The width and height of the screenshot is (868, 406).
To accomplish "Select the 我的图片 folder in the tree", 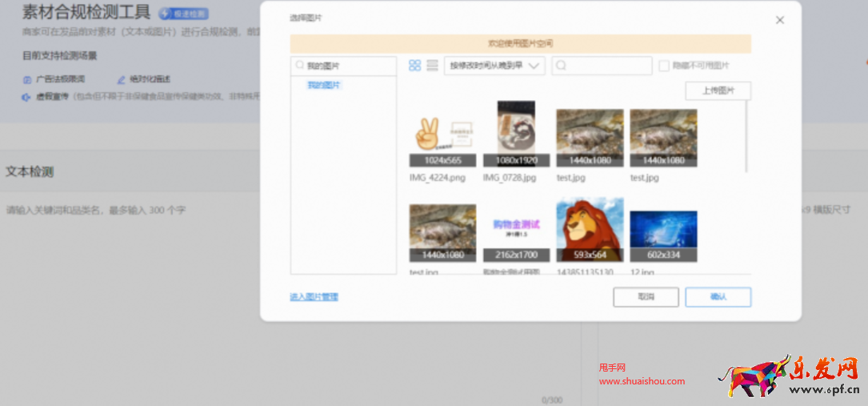I will [324, 86].
